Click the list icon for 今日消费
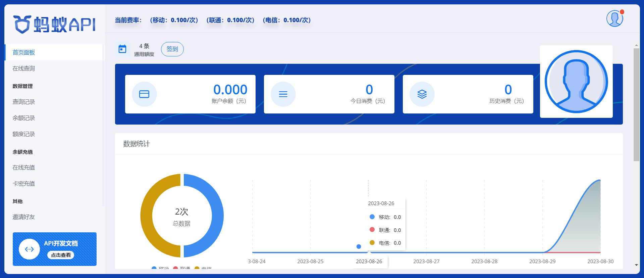Screen dimensions: 644x278 [283, 94]
